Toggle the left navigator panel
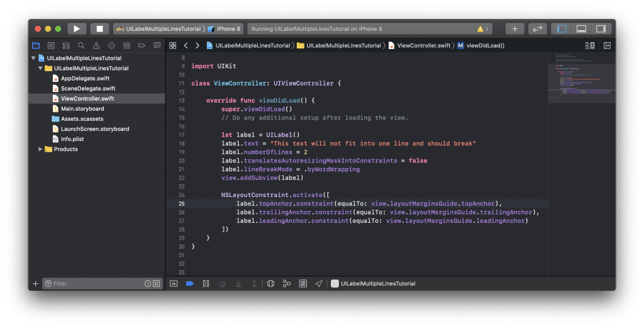The height and width of the screenshot is (328, 644). point(562,29)
